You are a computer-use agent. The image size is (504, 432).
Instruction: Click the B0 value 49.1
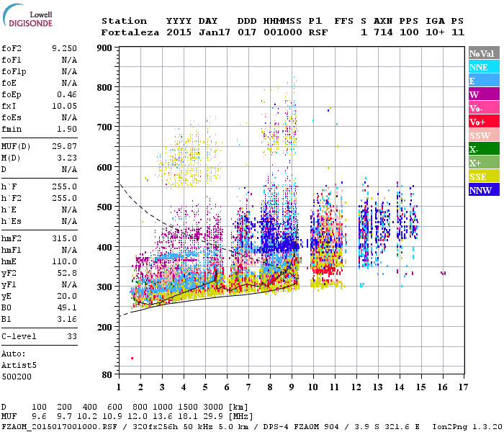click(x=67, y=308)
